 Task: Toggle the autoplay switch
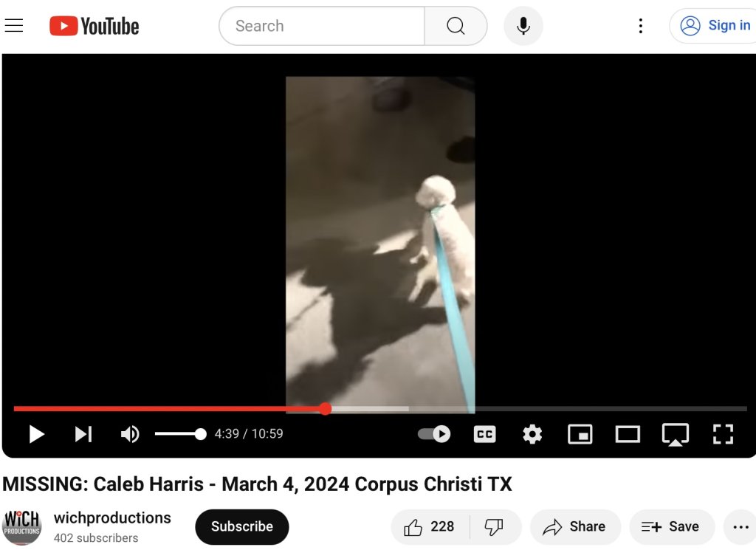[x=434, y=434]
